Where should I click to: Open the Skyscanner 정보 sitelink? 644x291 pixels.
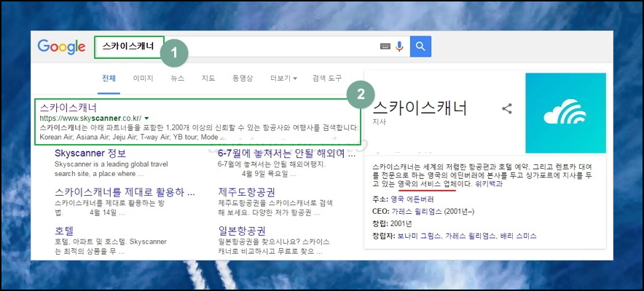tap(90, 154)
